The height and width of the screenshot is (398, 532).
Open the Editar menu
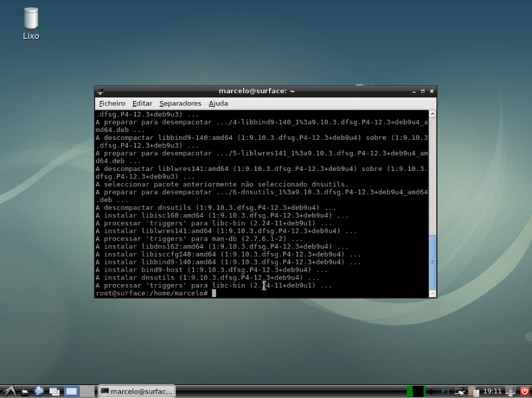tap(142, 103)
